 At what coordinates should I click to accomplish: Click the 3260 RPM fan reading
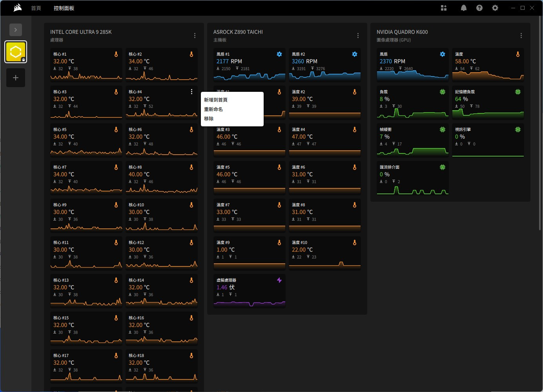(x=304, y=61)
